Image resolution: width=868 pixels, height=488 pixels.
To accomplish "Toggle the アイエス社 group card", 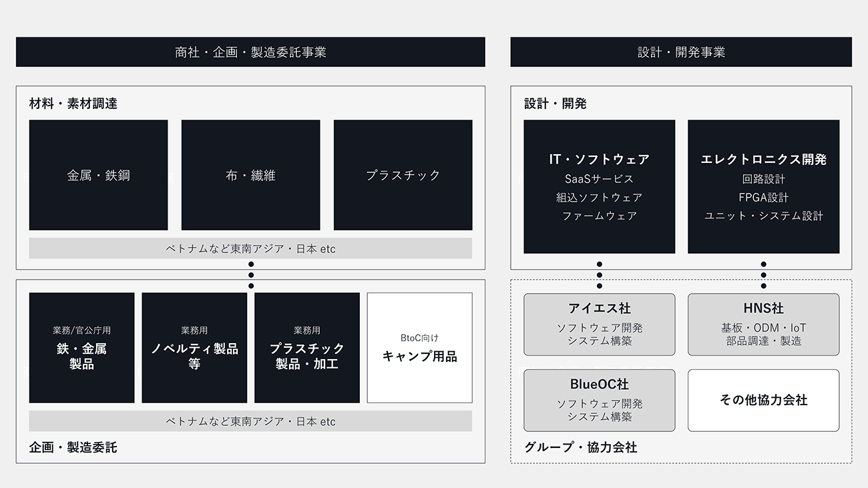I will 599,324.
